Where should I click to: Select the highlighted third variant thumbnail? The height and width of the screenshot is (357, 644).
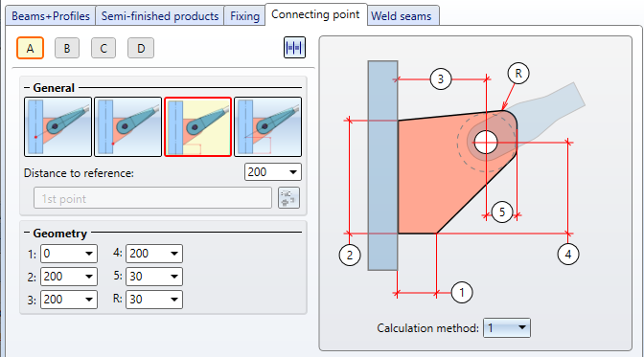tap(198, 126)
